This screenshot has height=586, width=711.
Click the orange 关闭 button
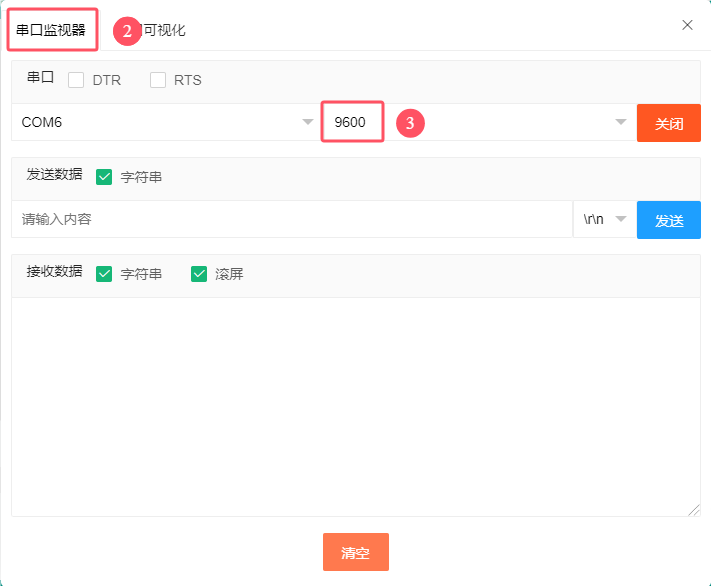pos(668,123)
